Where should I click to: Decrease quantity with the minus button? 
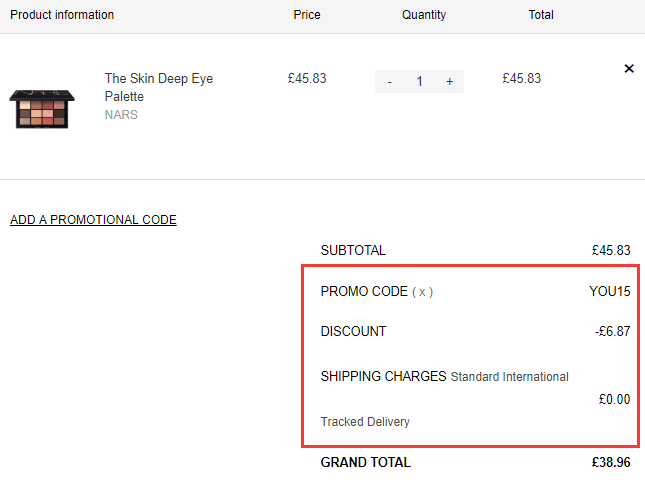point(390,81)
